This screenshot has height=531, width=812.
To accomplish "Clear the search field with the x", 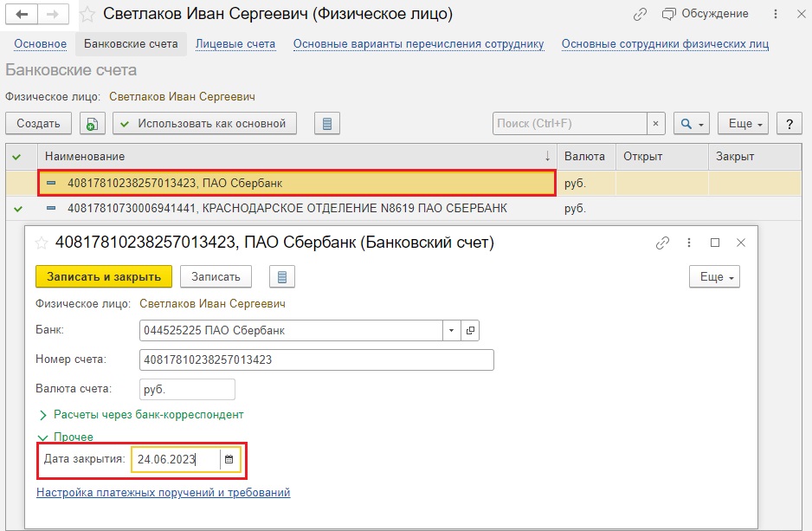I will 655,123.
